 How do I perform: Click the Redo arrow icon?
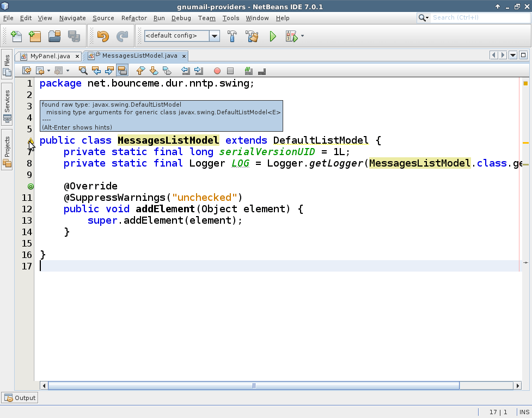tap(122, 36)
